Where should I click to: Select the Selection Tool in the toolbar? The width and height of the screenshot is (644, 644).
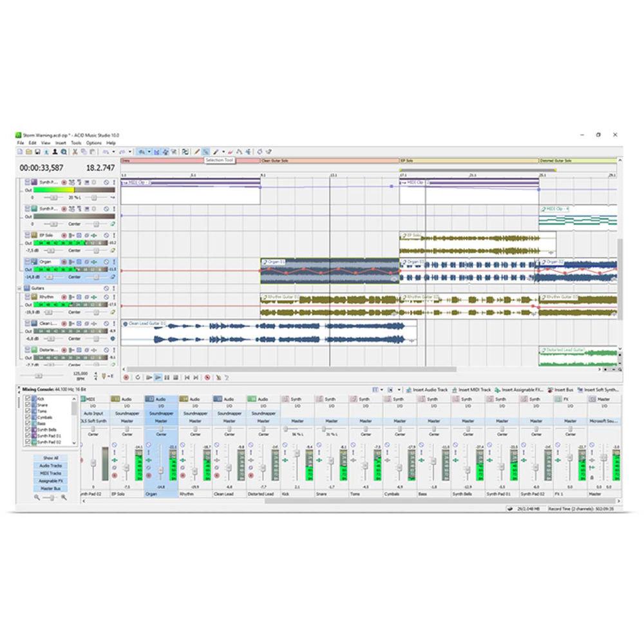[x=206, y=152]
